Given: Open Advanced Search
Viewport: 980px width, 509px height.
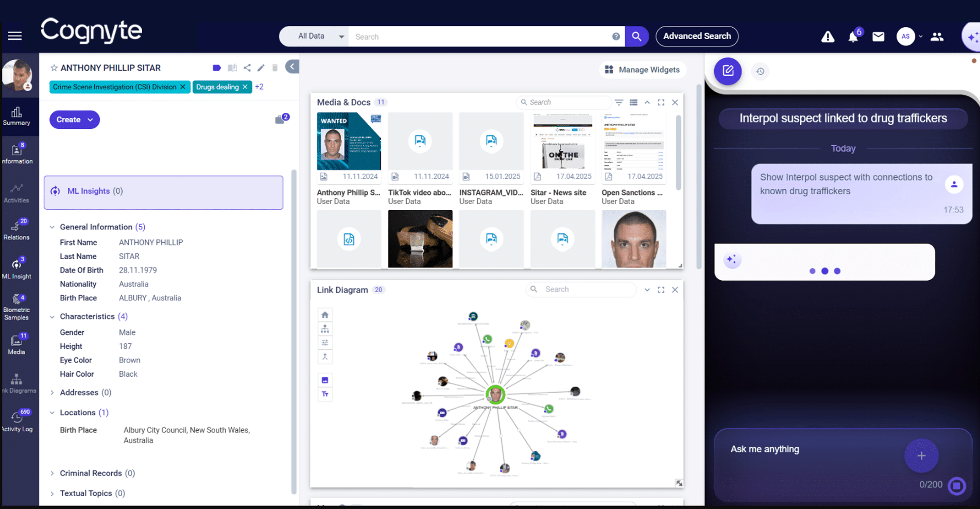Looking at the screenshot, I should tap(697, 36).
